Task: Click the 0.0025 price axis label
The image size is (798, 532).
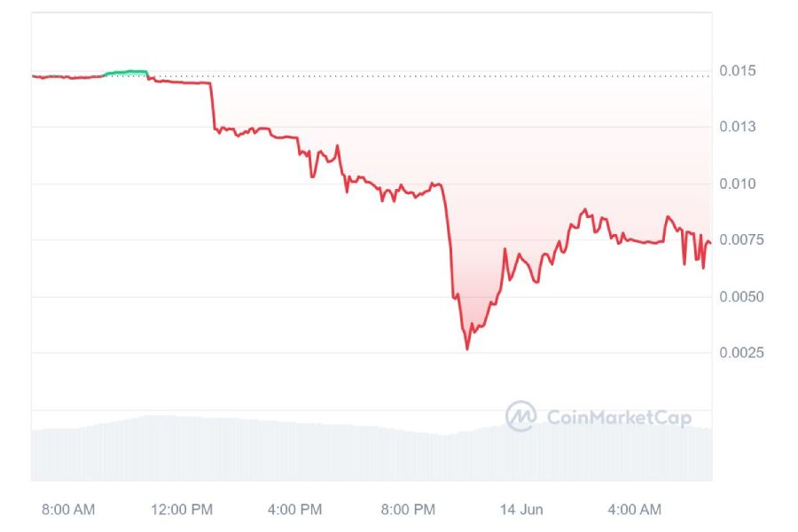Action: pyautogui.click(x=741, y=353)
